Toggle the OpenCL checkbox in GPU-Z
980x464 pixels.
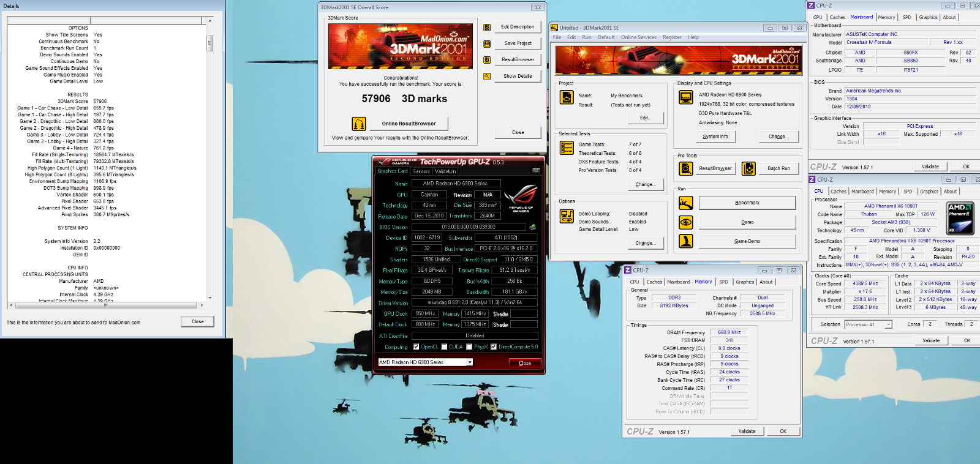(x=417, y=347)
